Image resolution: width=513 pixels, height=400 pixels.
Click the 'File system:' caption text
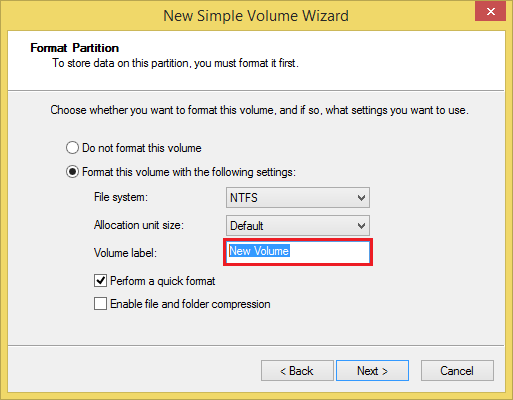121,197
